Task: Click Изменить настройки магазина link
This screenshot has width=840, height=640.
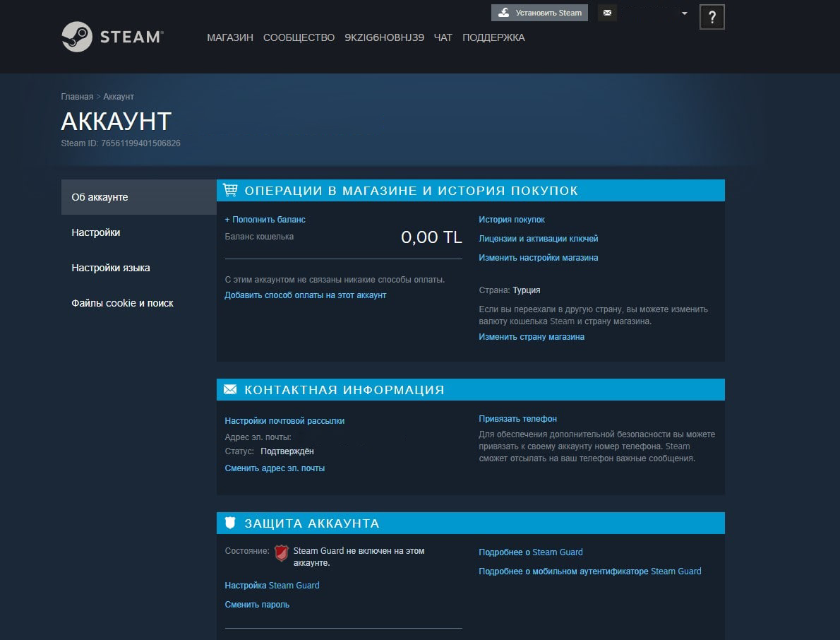Action: pos(539,258)
